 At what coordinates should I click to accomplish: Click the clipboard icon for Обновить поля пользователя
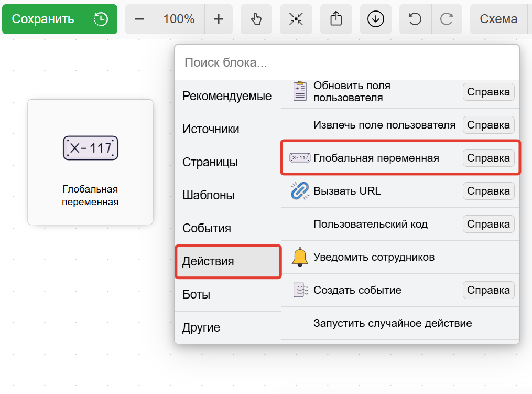pos(299,91)
